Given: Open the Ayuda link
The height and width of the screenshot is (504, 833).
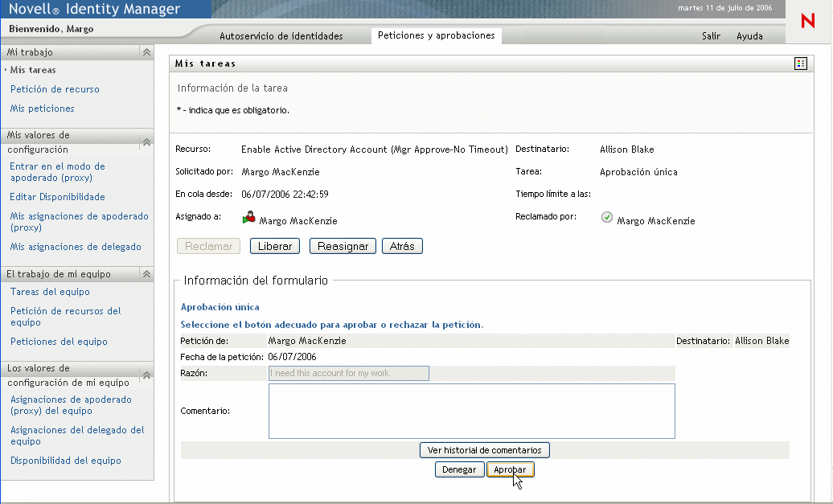Looking at the screenshot, I should [x=749, y=36].
